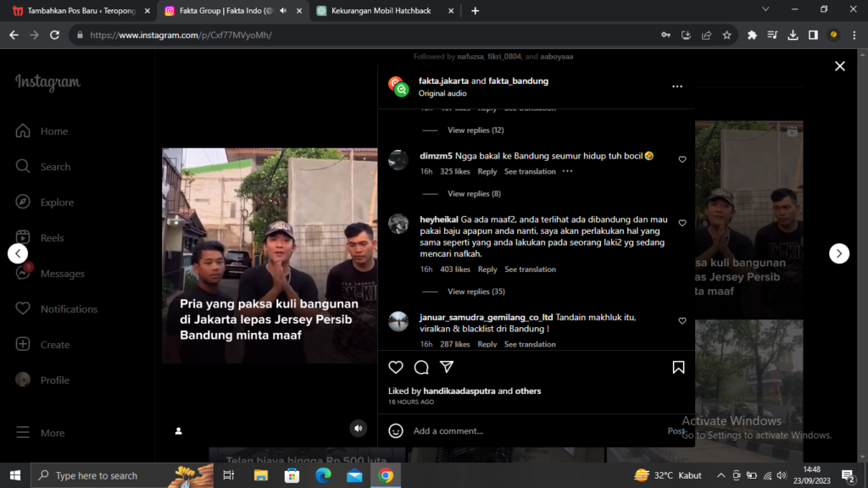The image size is (868, 488).
Task: Open Notifications panel
Action: click(57, 308)
